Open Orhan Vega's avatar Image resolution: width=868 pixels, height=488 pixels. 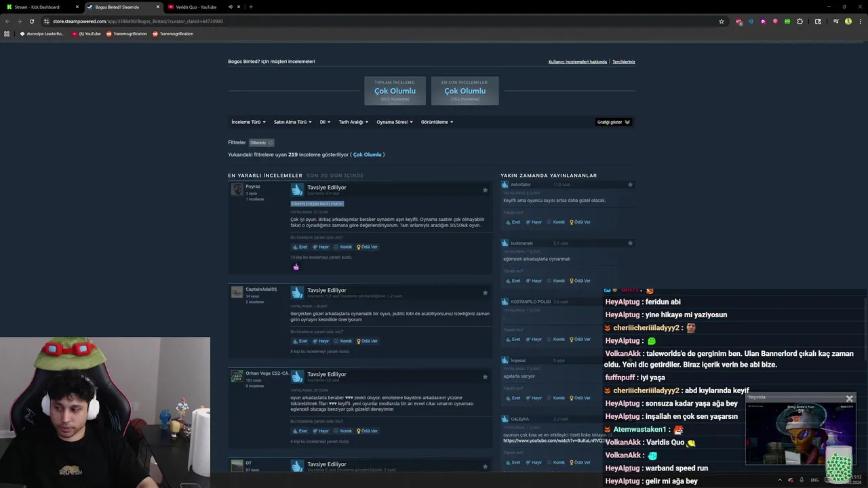(x=237, y=376)
